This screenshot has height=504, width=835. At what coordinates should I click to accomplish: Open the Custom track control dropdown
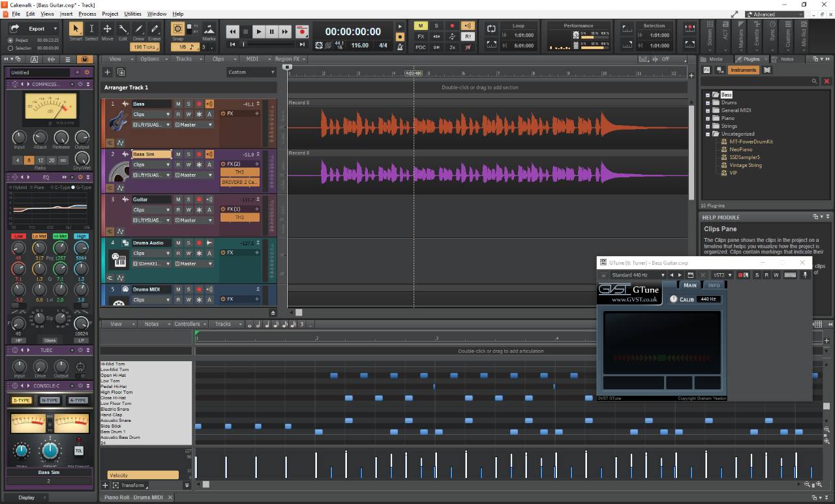[x=251, y=72]
